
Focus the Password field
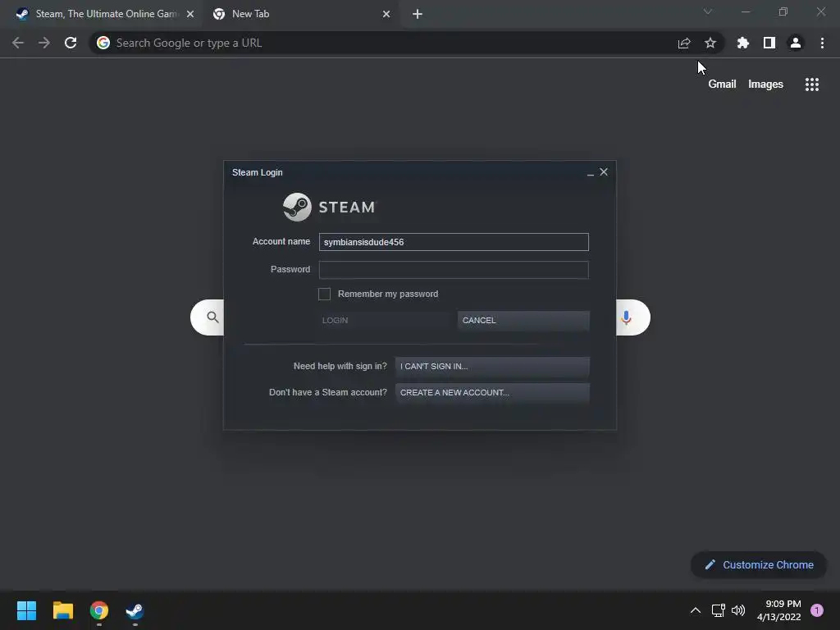click(x=454, y=270)
